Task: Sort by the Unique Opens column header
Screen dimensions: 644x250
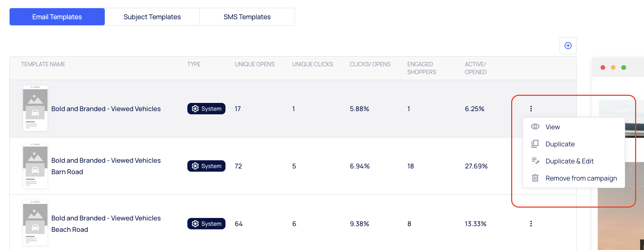Action: [x=254, y=64]
